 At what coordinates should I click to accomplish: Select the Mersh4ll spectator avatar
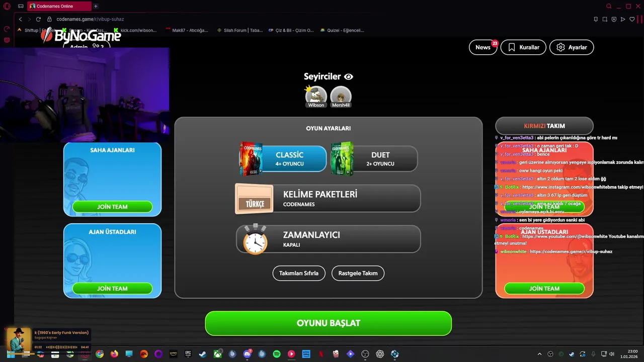[x=341, y=97]
